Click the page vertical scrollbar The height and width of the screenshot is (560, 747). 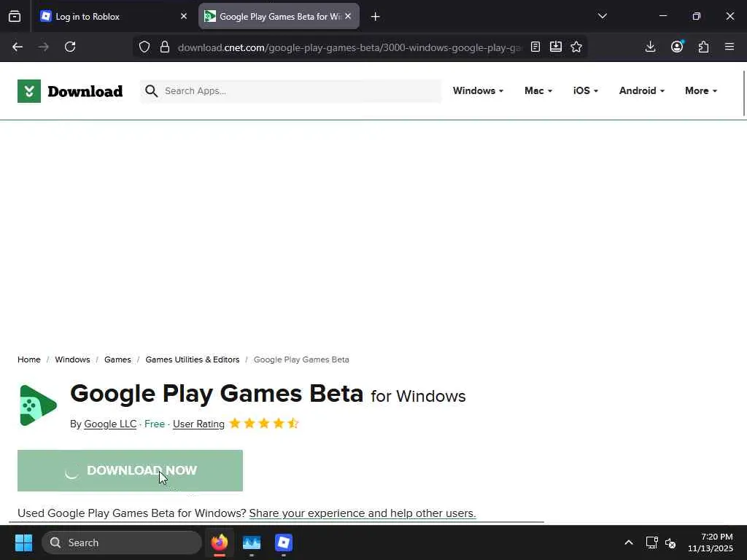click(744, 93)
